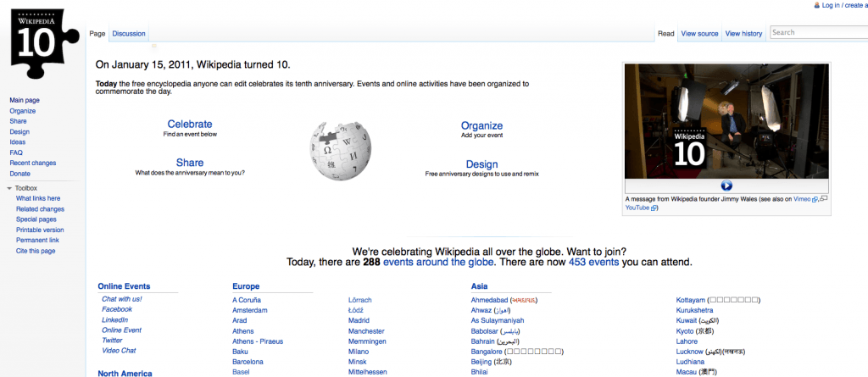The height and width of the screenshot is (377, 868).
Task: Click Cite this page
Action: point(36,251)
